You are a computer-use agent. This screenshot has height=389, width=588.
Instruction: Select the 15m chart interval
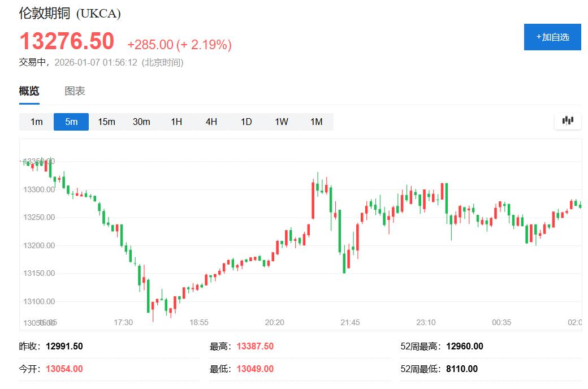click(106, 121)
